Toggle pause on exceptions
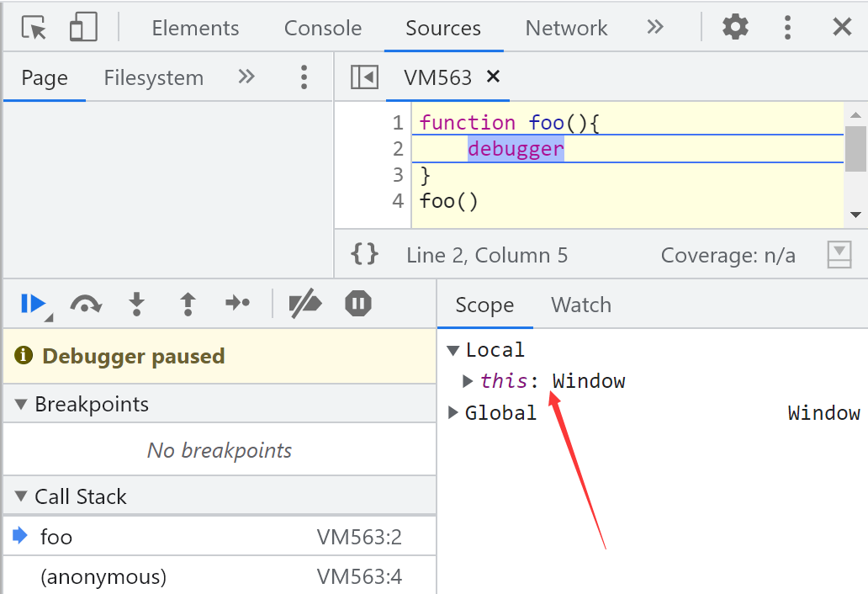The width and height of the screenshot is (868, 594). coord(358,304)
